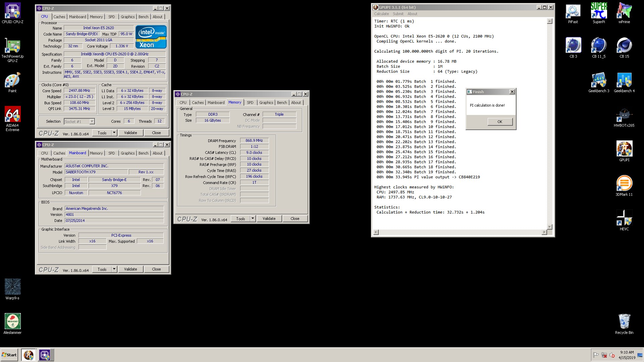This screenshot has height=362, width=644.
Task: Expand Tools dropdown arrow in CPU tab window
Action: click(114, 133)
